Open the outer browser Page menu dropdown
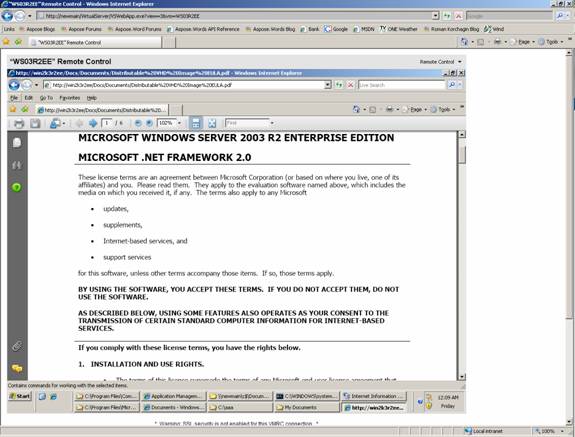The width and height of the screenshot is (575, 437). [524, 42]
